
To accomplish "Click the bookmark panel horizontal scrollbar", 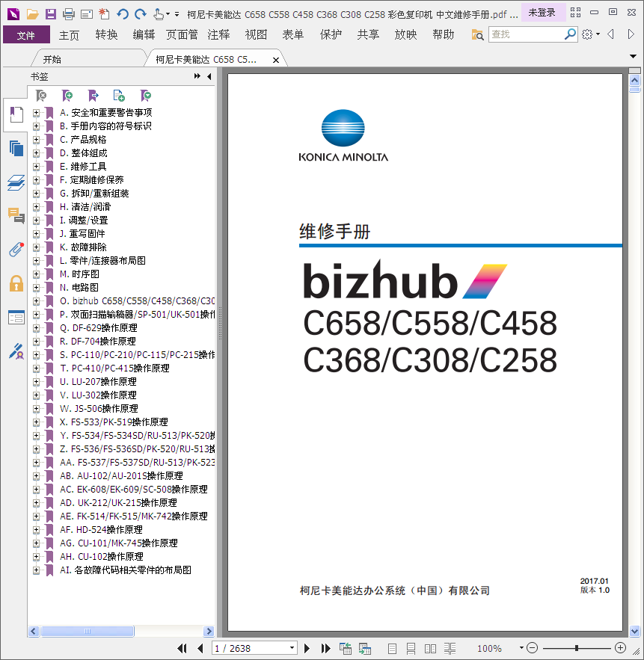I will [x=88, y=632].
